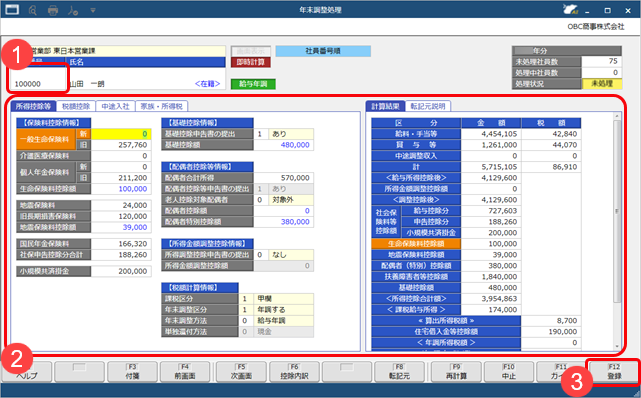
Task: Click the F10 中止 function button
Action: 509,371
